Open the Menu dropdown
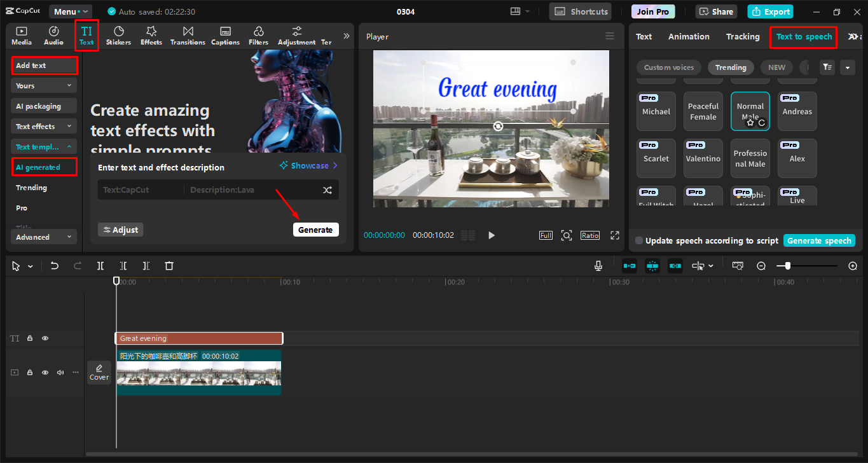This screenshot has height=463, width=868. [x=70, y=11]
